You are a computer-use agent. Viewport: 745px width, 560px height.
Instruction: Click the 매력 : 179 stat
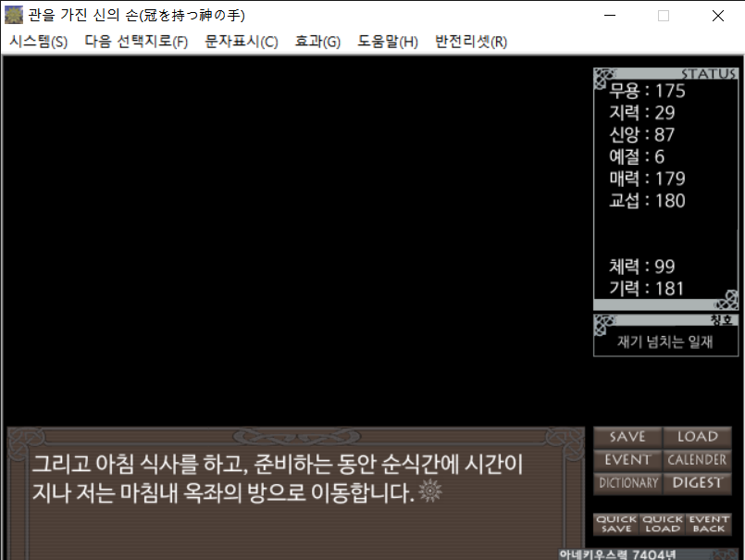647,179
